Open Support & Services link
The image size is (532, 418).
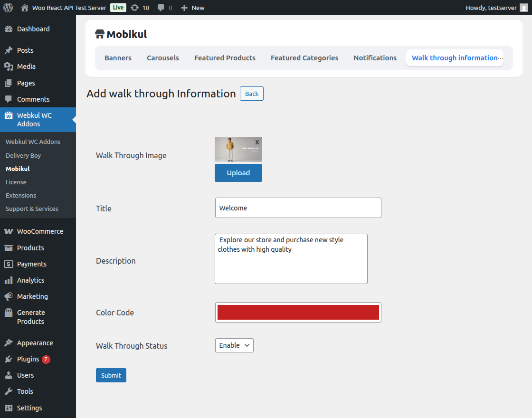pyautogui.click(x=32, y=209)
